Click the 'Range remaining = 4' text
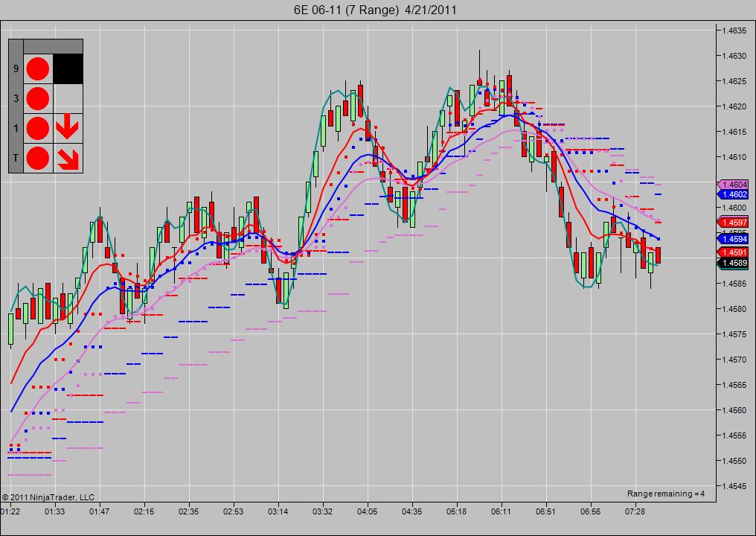Screen dimensions: 756x536 (x=665, y=494)
